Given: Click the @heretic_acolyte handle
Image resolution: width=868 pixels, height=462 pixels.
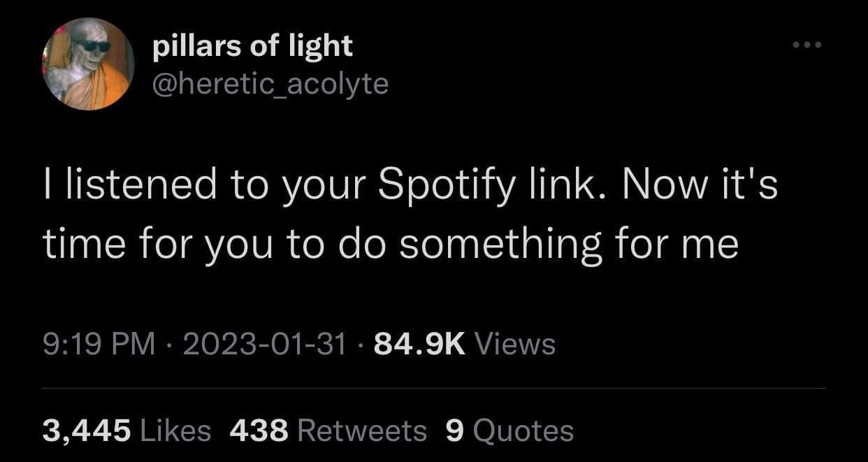Looking at the screenshot, I should pos(270,84).
